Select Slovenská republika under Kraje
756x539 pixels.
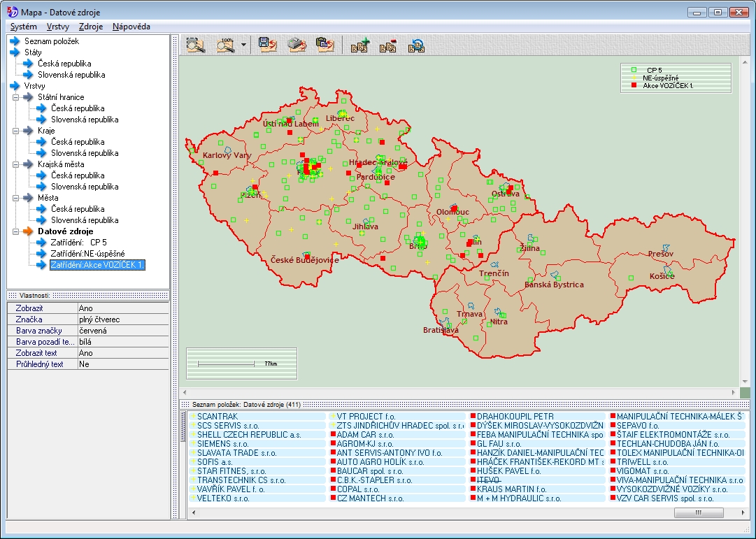coord(85,153)
